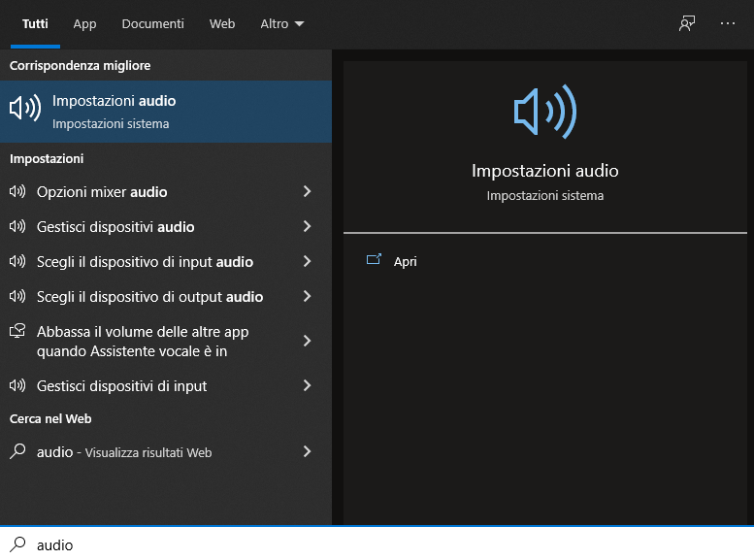
Task: Click speaker icon beside Gestisci dispositivi di input
Action: click(x=17, y=385)
